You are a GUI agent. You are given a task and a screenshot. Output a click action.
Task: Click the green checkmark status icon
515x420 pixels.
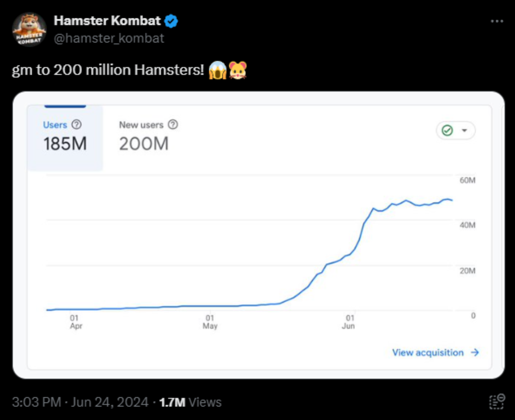pyautogui.click(x=447, y=130)
